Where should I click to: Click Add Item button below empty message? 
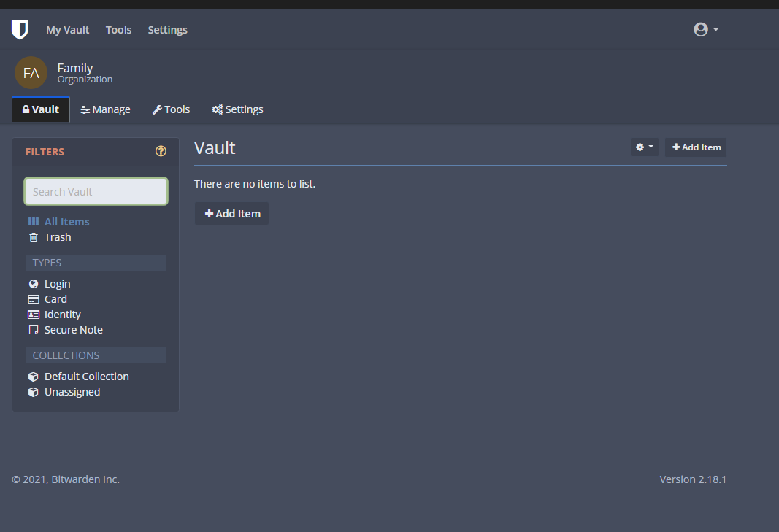232,214
